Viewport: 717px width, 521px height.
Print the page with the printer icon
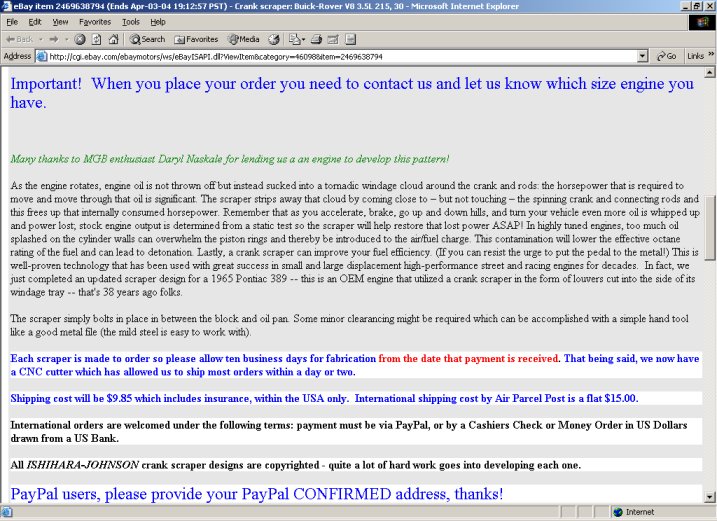click(x=316, y=39)
